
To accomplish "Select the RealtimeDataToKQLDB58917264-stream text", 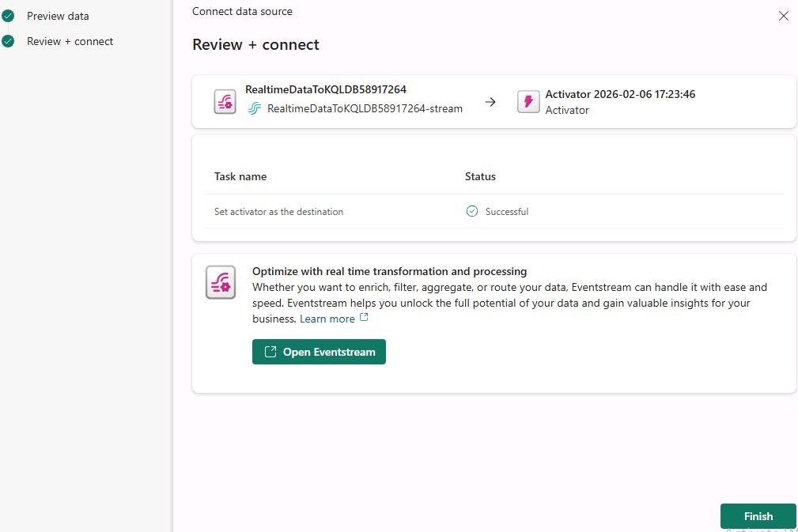I will (365, 109).
